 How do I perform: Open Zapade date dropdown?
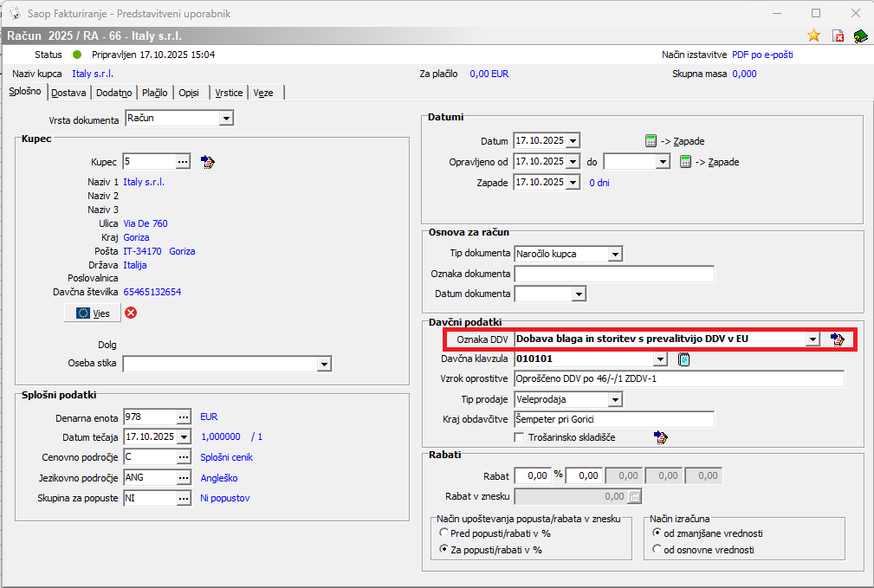point(573,182)
